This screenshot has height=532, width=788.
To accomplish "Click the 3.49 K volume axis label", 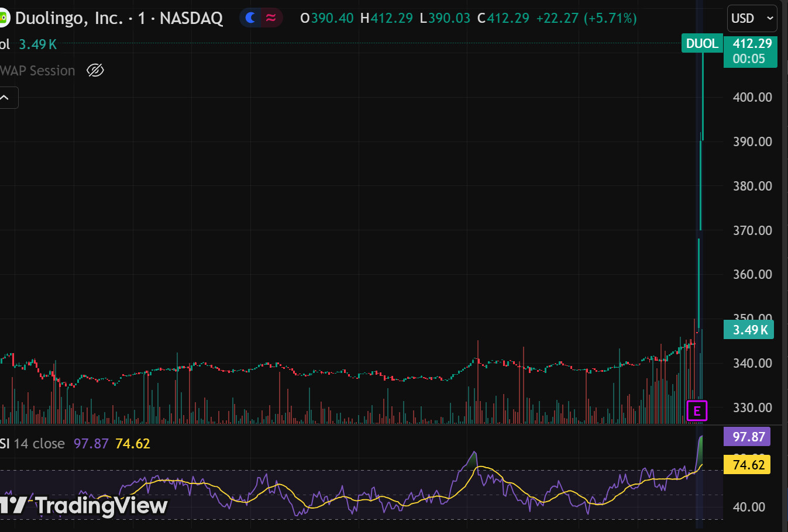I will pyautogui.click(x=749, y=330).
